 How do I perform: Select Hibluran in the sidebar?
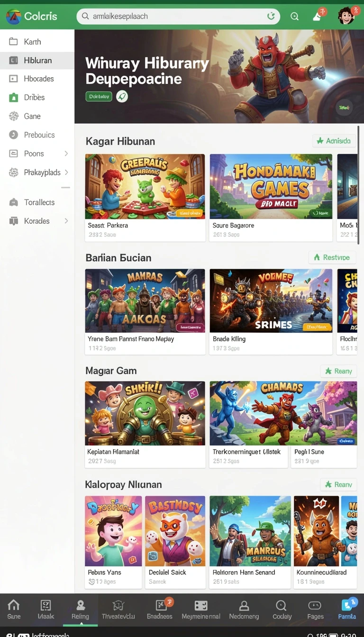pyautogui.click(x=37, y=60)
